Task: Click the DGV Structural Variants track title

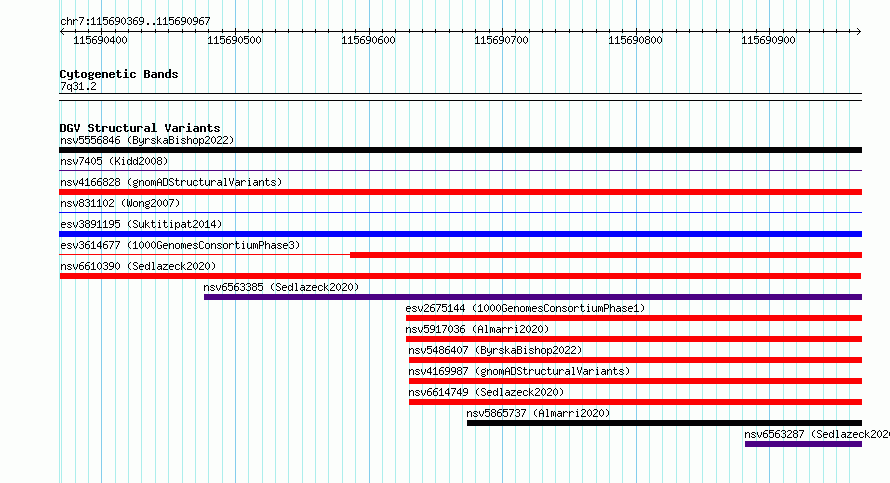Action: click(140, 128)
